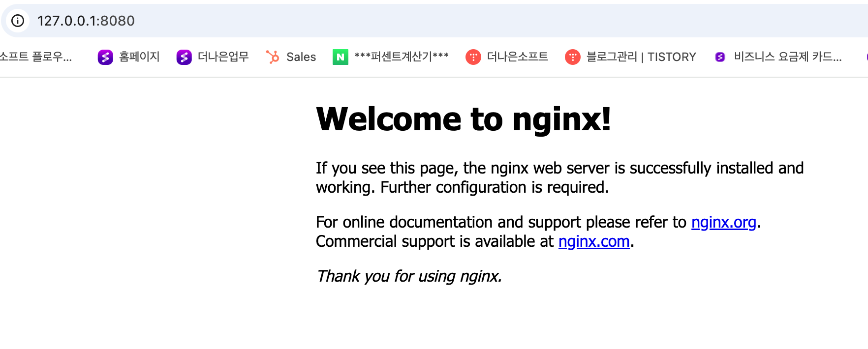The image size is (868, 349).
Task: Open the 더나은업무 bookmark label
Action: [223, 57]
